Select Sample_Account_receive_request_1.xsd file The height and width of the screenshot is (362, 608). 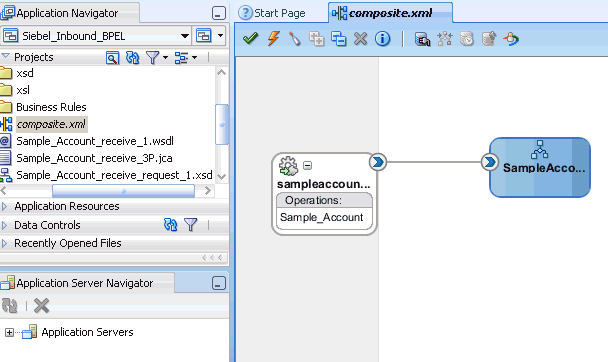point(114,175)
